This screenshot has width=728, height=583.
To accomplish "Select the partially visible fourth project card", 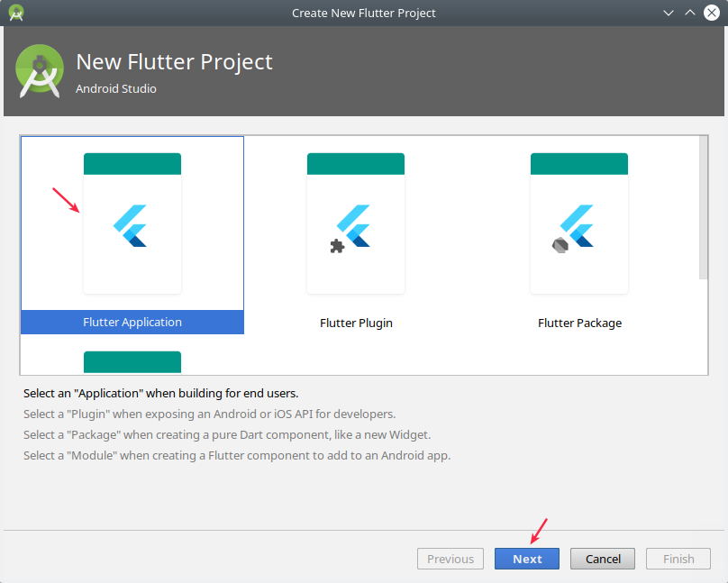I will point(132,362).
